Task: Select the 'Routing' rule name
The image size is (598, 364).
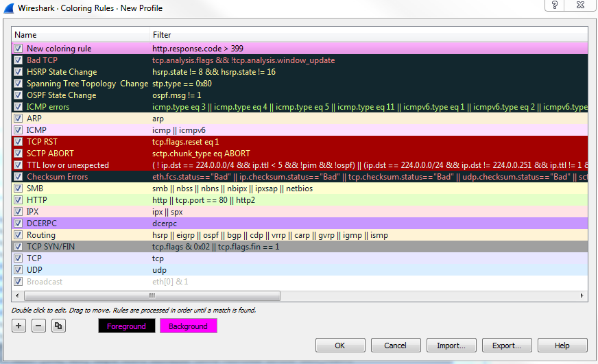Action: coord(41,235)
